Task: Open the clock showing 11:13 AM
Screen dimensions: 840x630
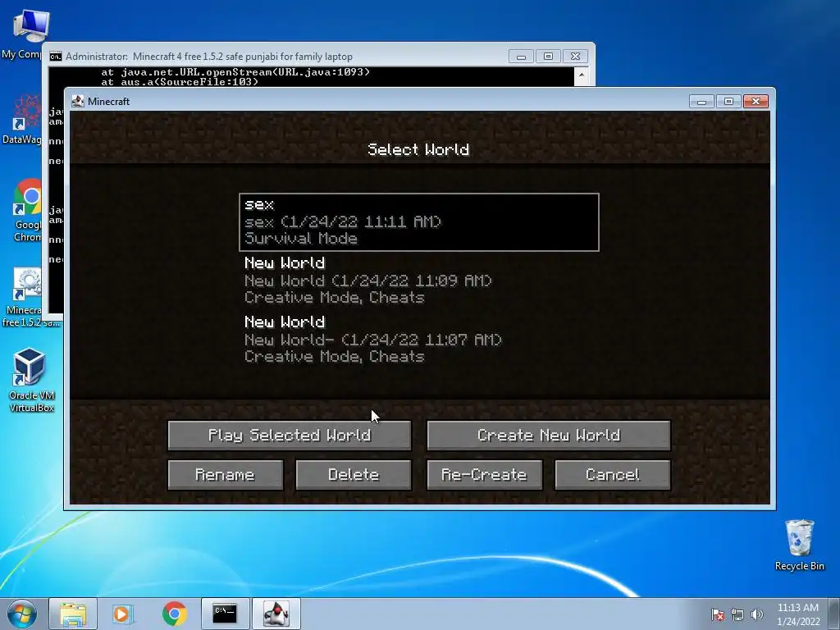Action: (x=797, y=614)
